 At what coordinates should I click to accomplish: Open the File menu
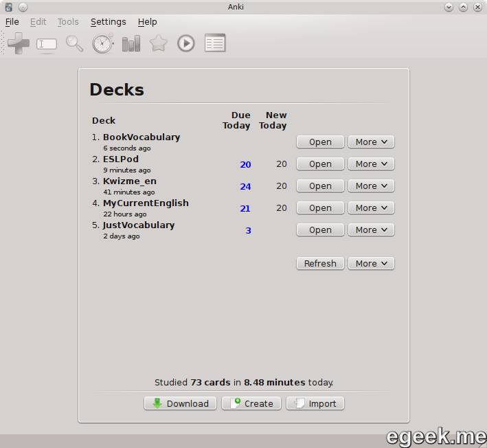12,22
